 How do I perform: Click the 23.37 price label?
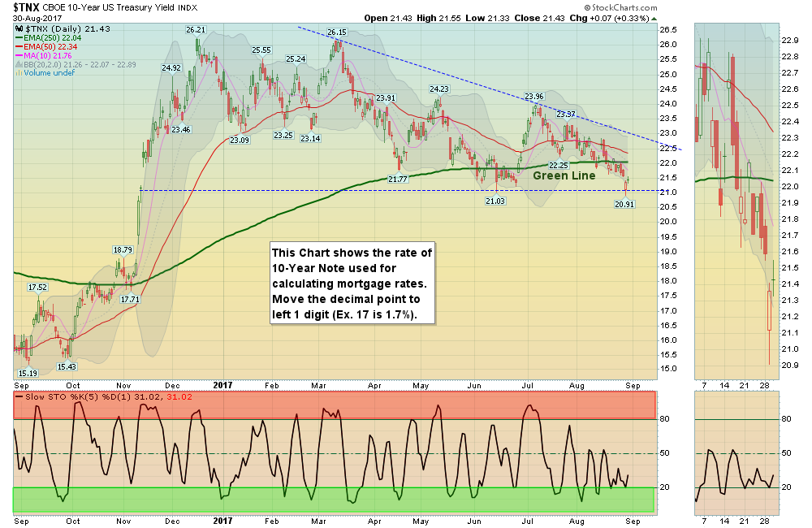(x=566, y=114)
